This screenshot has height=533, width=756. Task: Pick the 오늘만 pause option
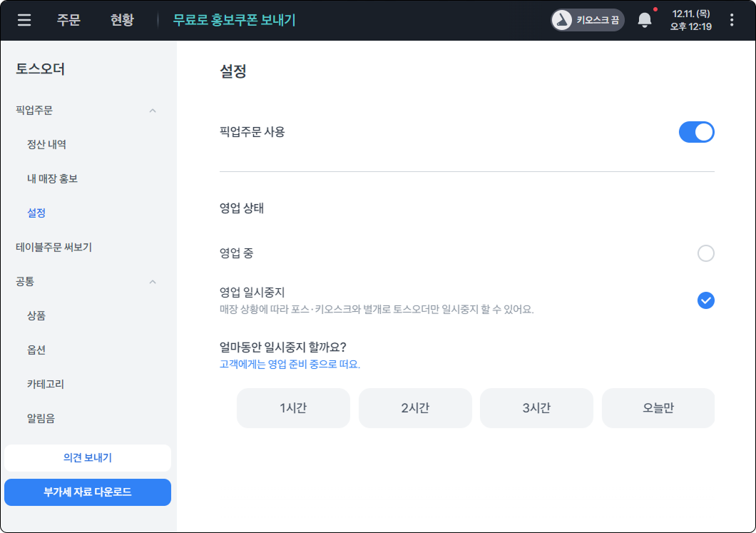point(658,408)
